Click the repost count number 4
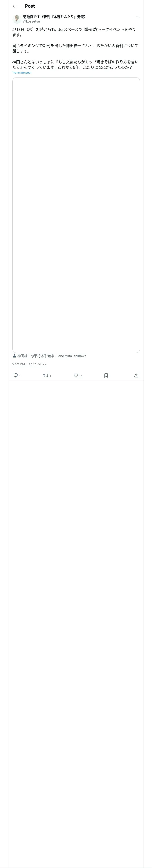152x868 pixels. (x=50, y=376)
